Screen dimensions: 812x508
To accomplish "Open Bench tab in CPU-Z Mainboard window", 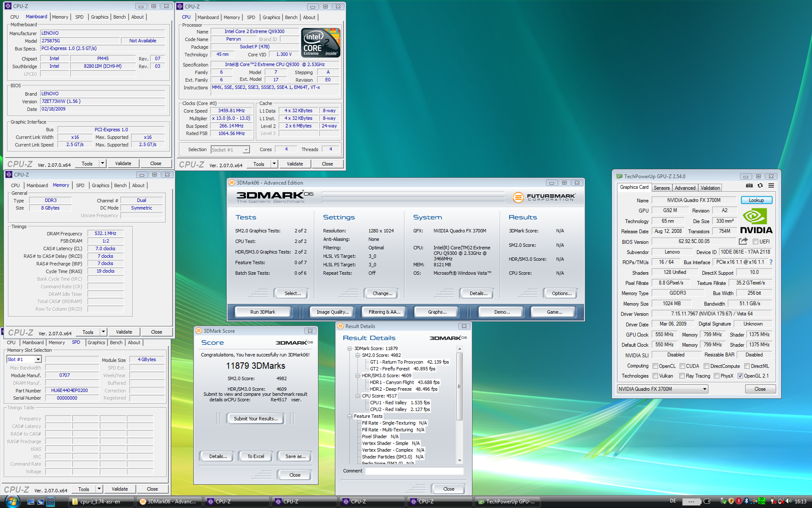I will coord(120,17).
